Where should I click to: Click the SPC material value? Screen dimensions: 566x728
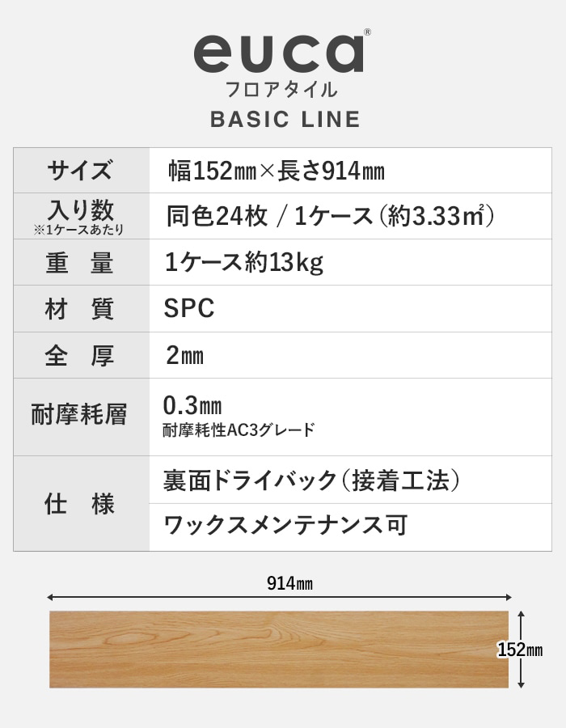point(188,309)
